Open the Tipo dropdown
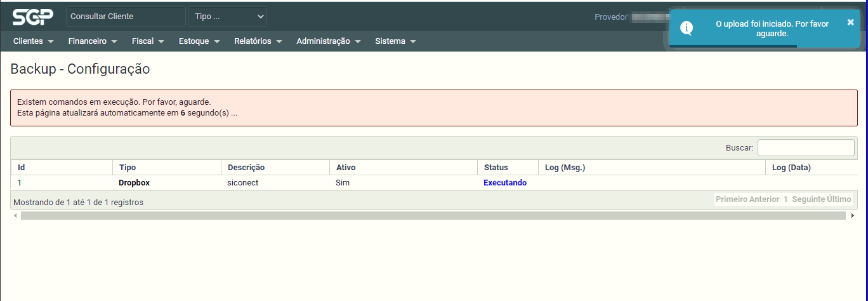The width and height of the screenshot is (868, 301). pyautogui.click(x=227, y=17)
